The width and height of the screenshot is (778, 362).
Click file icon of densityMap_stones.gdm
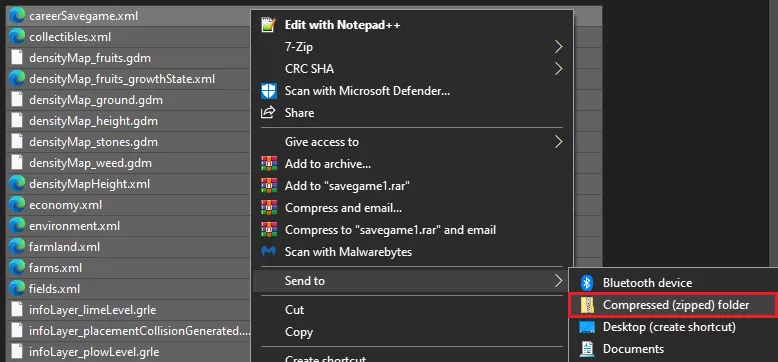[x=17, y=142]
